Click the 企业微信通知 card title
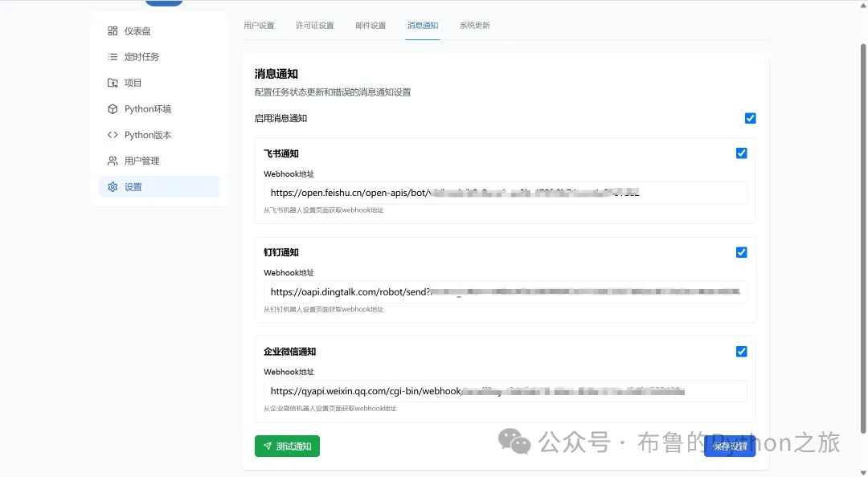Image resolution: width=868 pixels, height=477 pixels. tap(290, 352)
